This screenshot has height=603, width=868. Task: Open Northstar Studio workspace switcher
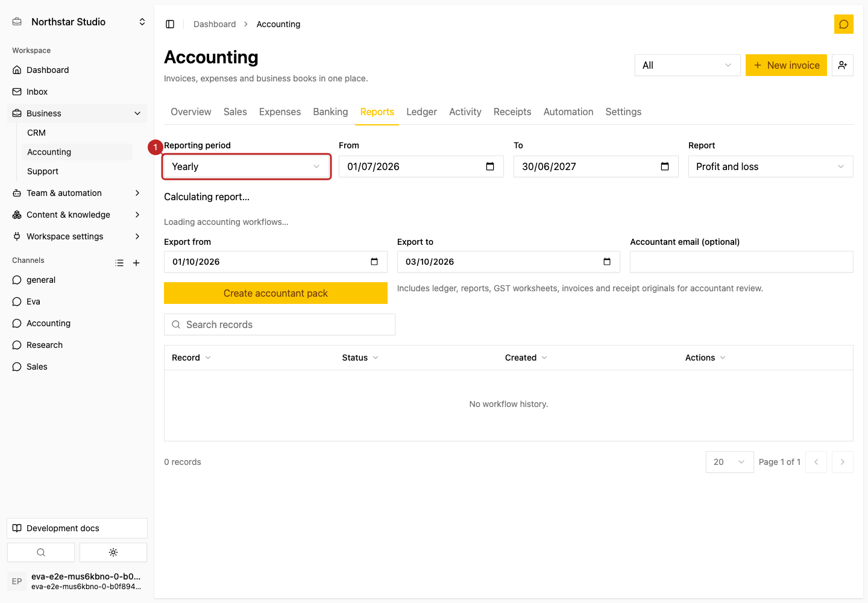tap(78, 22)
